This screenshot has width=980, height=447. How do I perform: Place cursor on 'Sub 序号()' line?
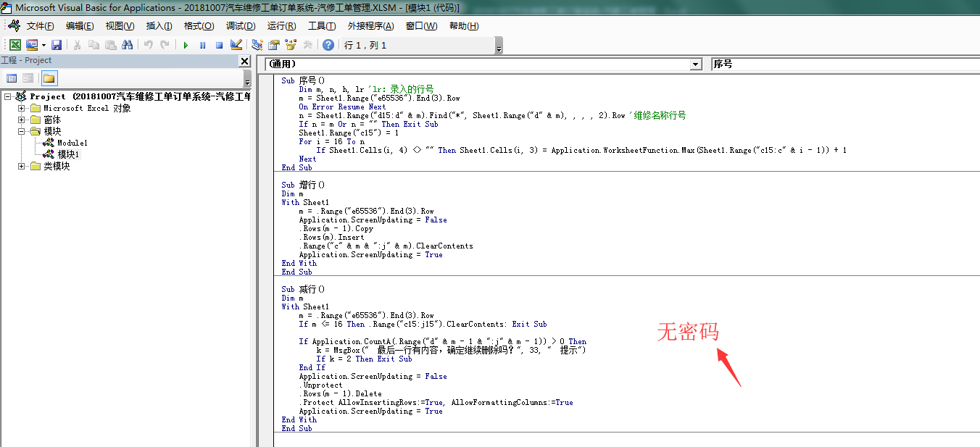303,80
